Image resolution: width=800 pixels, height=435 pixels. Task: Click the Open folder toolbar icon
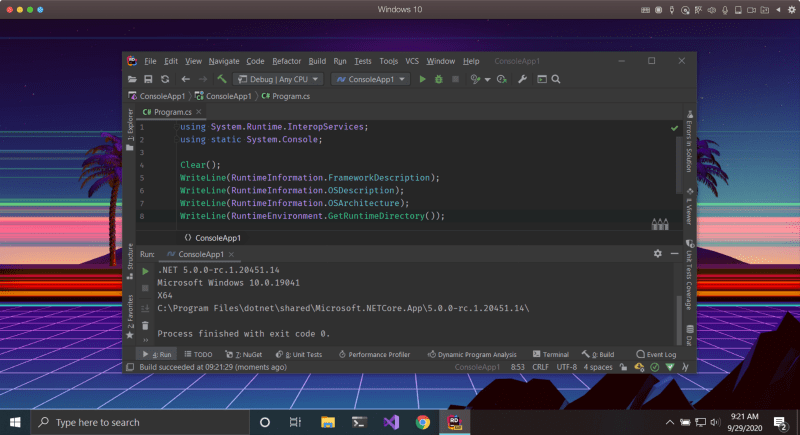pos(132,79)
